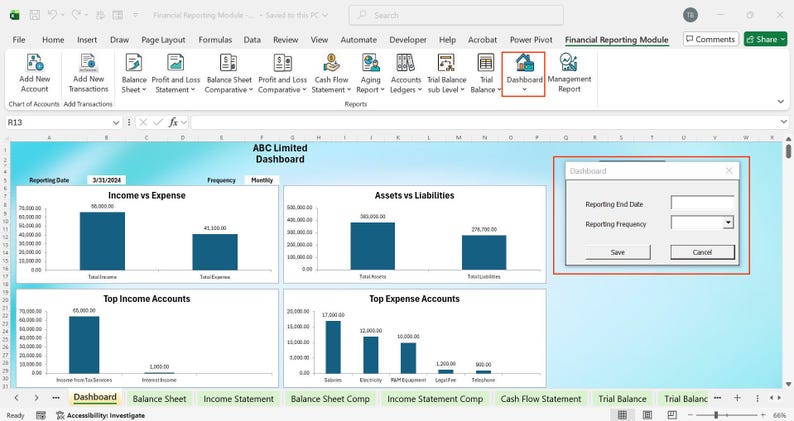
Task: Open Accounts Ledgers report
Action: click(x=406, y=73)
